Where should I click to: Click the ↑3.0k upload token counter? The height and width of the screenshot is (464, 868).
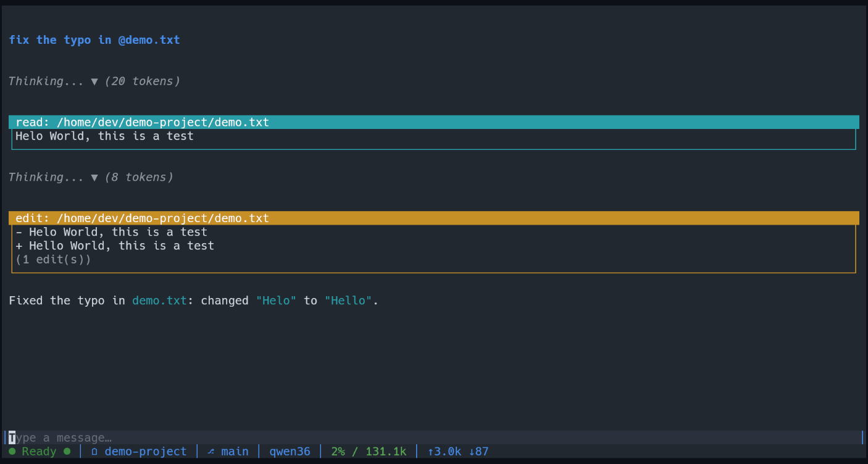coord(444,452)
